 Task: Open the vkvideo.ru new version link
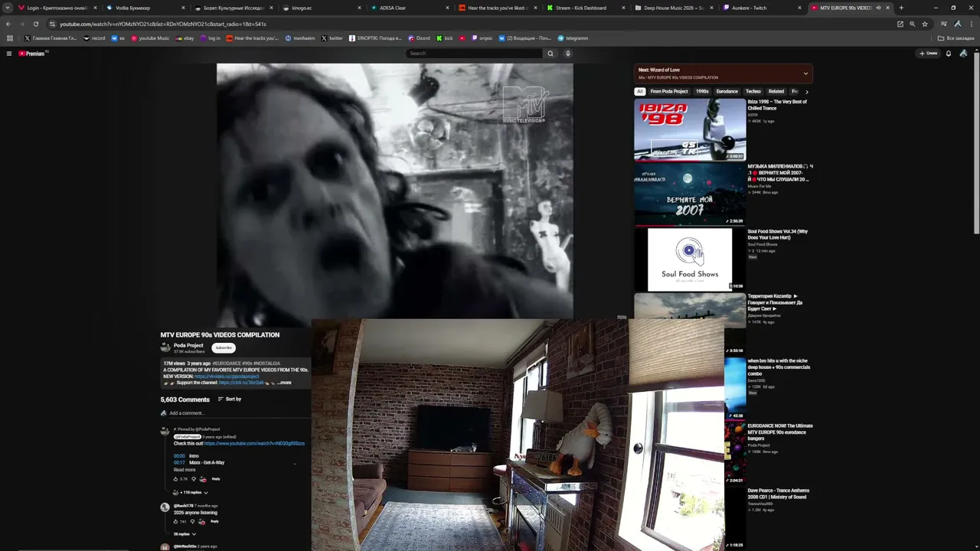[227, 377]
